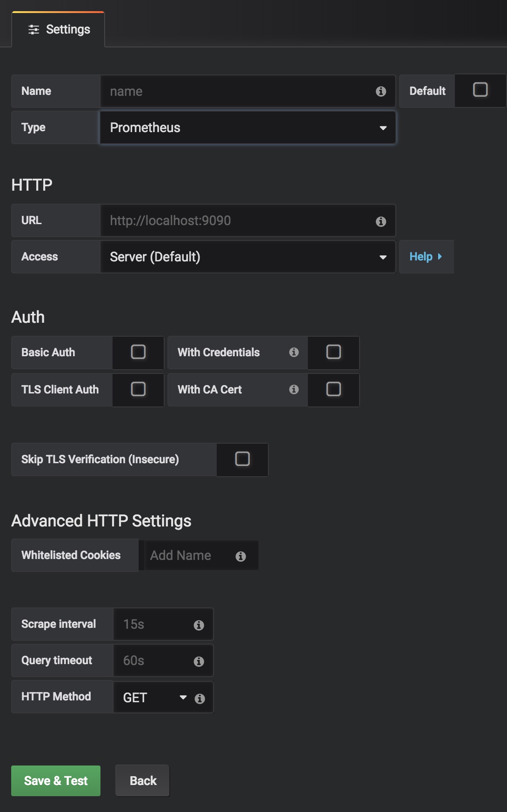Click the Back button
The image size is (507, 812).
[x=143, y=781]
